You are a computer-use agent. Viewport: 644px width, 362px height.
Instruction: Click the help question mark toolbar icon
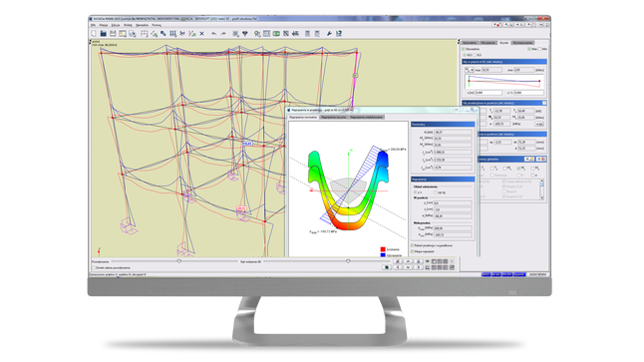click(x=338, y=34)
